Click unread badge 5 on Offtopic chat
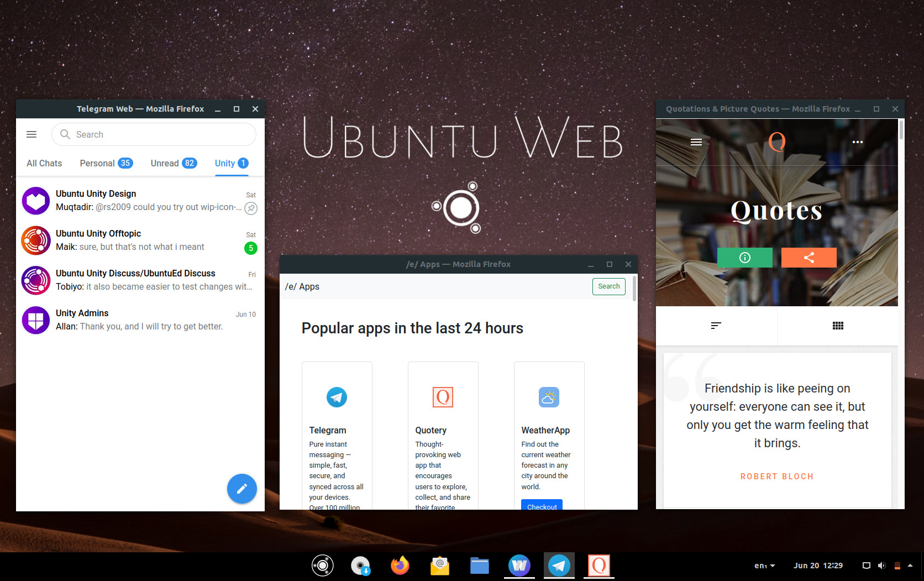The width and height of the screenshot is (924, 581). tap(251, 248)
